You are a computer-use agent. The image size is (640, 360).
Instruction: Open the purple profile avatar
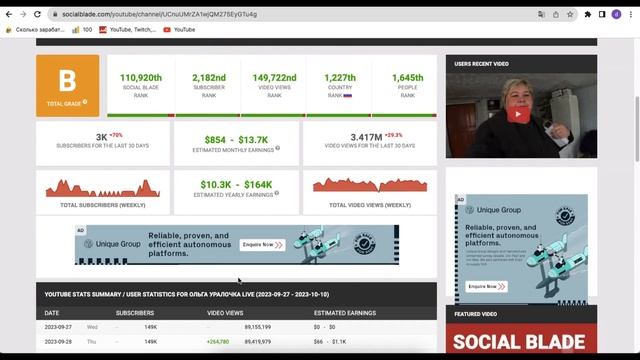pos(616,14)
